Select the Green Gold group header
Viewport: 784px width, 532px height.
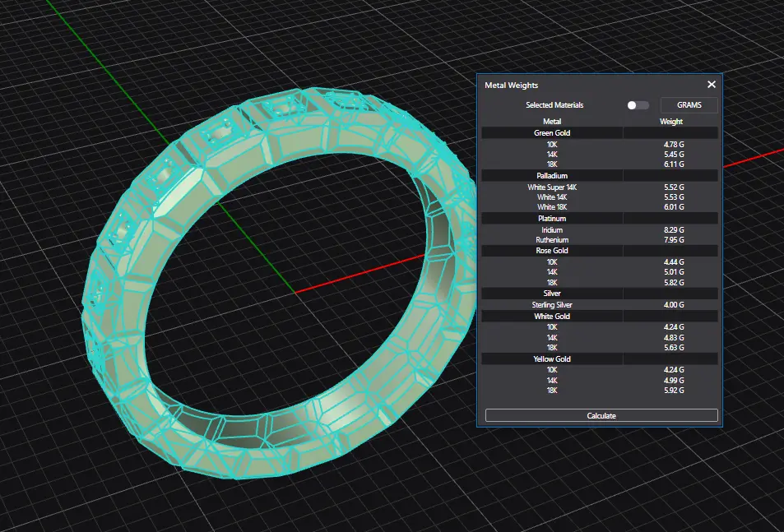[x=552, y=132]
